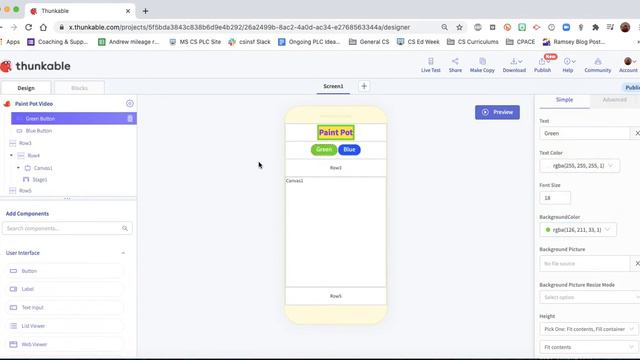Collapse the Row4 tree node
The image size is (640, 360).
pyautogui.click(x=11, y=156)
